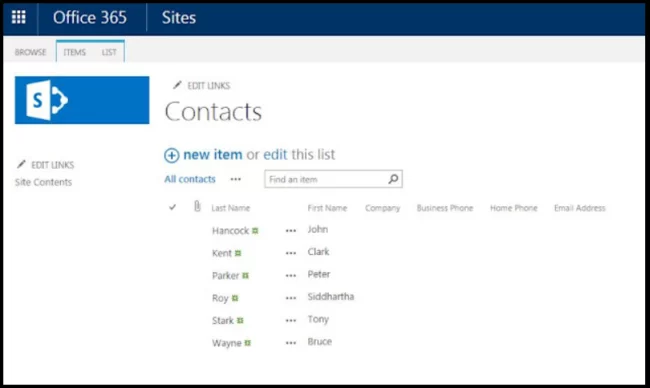
Task: Open the ellipsis menu for Stark
Action: point(291,320)
